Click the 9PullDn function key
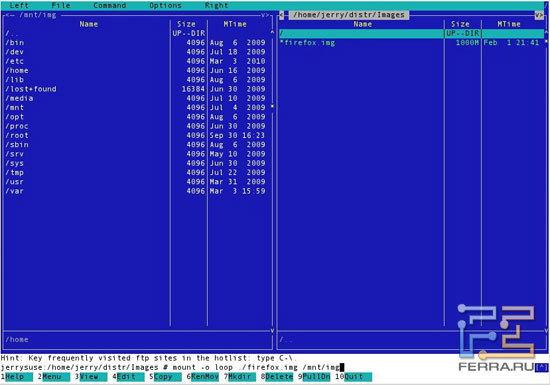Viewport: 550px width, 385px height. coord(314,377)
